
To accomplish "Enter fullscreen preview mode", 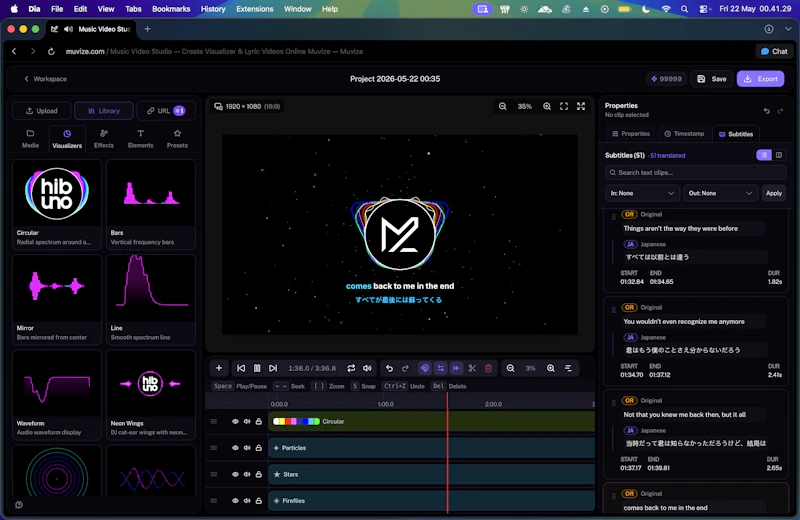I will click(x=581, y=106).
